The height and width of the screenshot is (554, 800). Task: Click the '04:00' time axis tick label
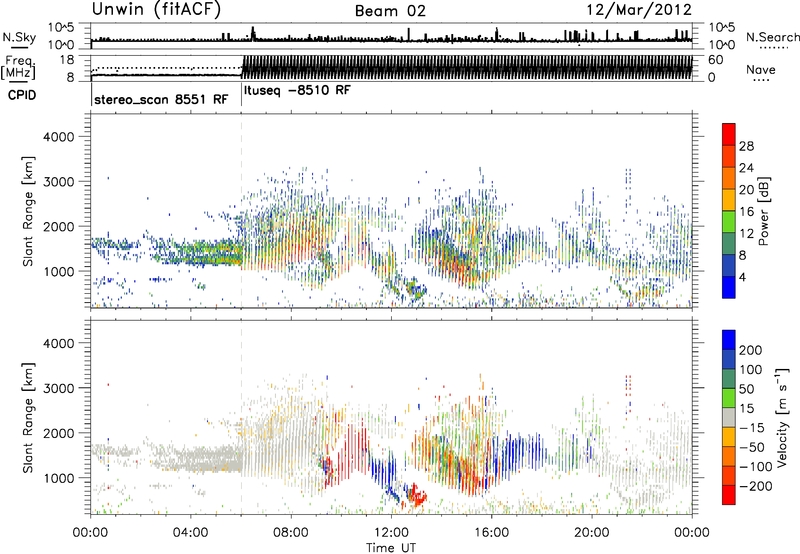click(x=191, y=533)
